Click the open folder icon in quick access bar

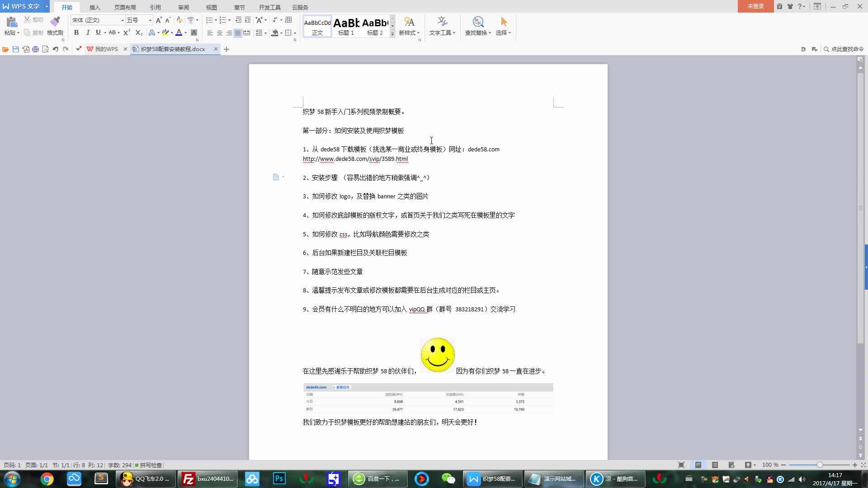[5, 49]
